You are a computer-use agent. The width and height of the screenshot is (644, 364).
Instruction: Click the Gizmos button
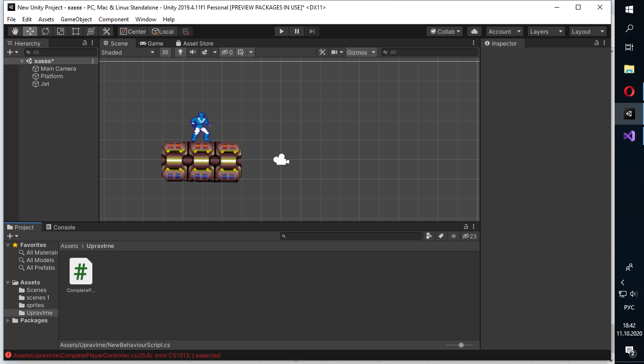[357, 52]
